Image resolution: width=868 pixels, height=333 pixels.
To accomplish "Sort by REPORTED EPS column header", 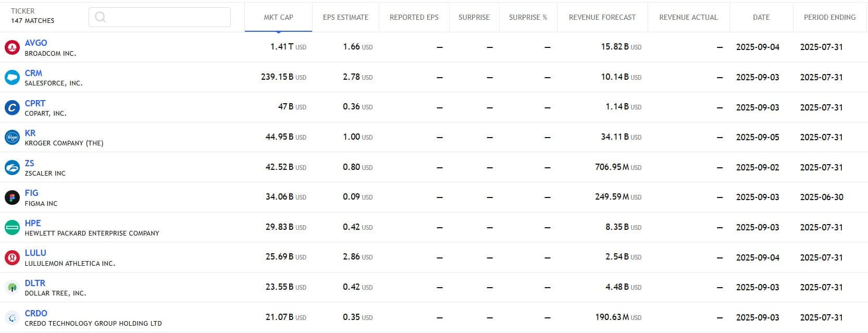I will click(x=414, y=17).
